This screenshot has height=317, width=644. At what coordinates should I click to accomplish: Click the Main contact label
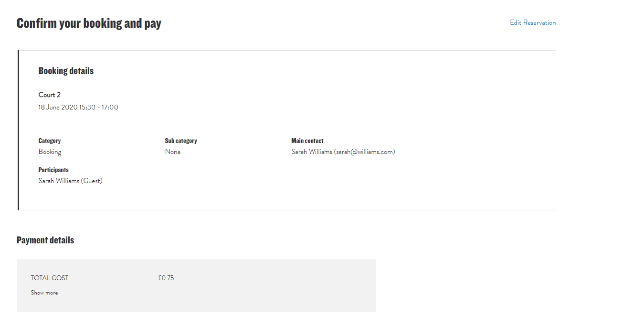(307, 141)
